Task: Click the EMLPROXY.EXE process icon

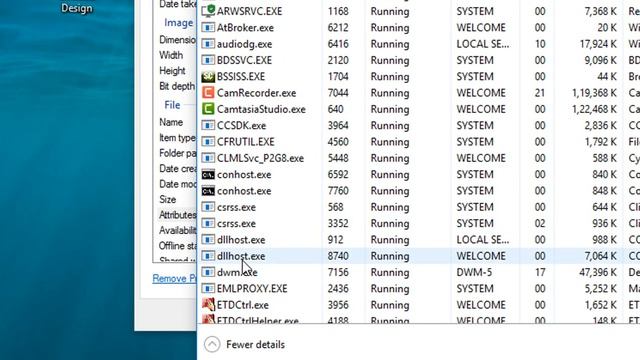Action: 208,289
